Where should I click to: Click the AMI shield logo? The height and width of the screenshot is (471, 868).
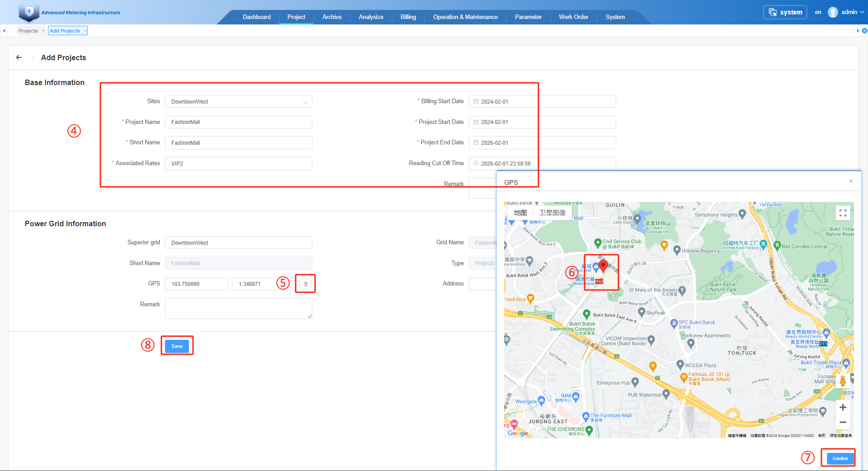(x=29, y=11)
